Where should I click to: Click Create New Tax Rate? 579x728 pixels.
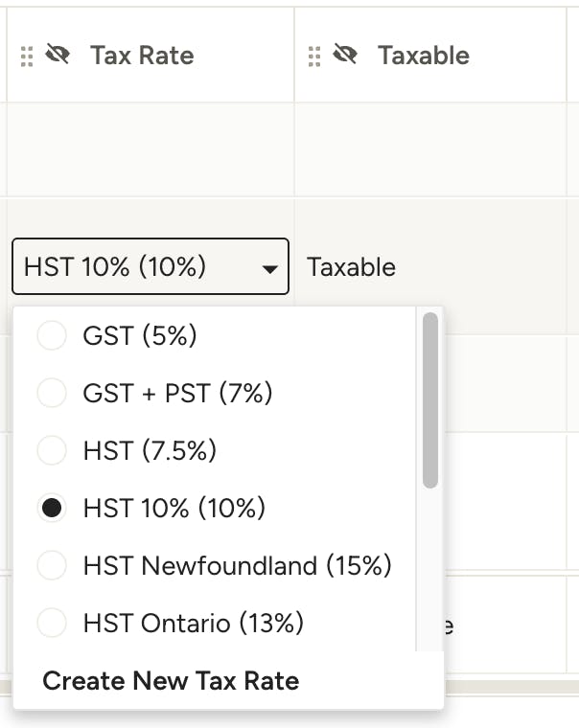pos(171,681)
